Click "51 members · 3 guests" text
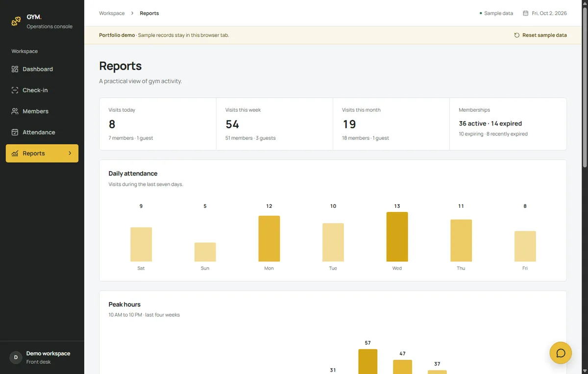Viewport: 588px width, 374px height. pyautogui.click(x=250, y=138)
